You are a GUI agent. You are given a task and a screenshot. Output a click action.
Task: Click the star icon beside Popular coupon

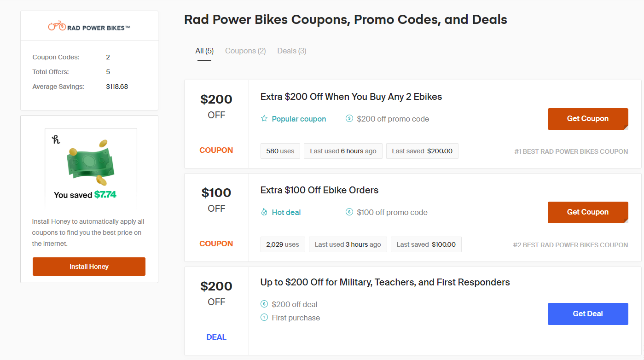(264, 119)
